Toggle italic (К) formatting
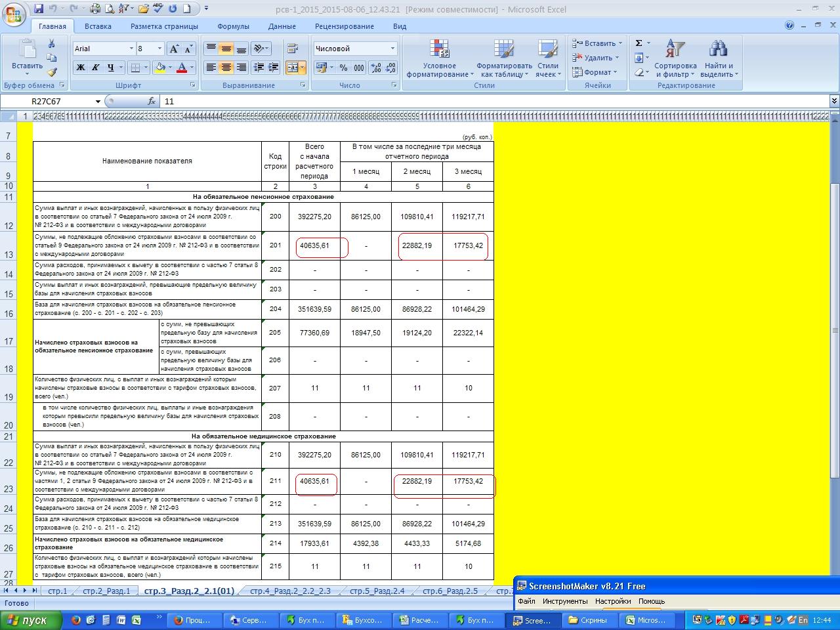The image size is (840, 630). tap(95, 68)
